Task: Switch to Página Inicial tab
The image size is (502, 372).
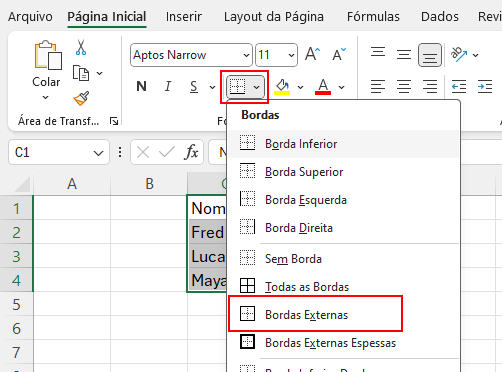Action: tap(107, 17)
